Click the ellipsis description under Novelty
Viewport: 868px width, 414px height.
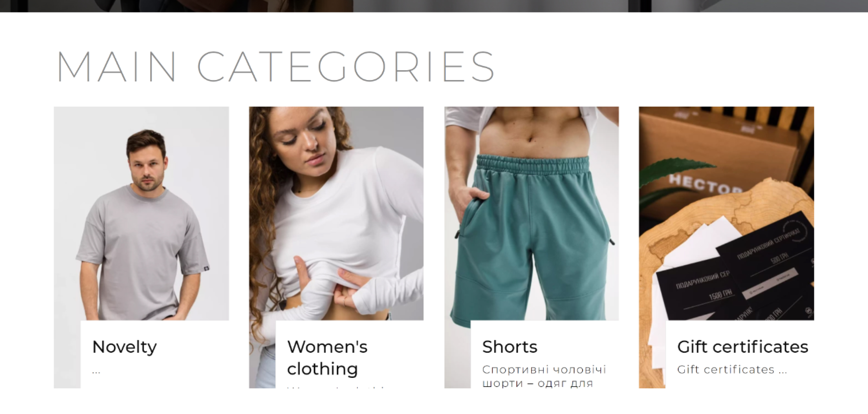click(x=96, y=372)
